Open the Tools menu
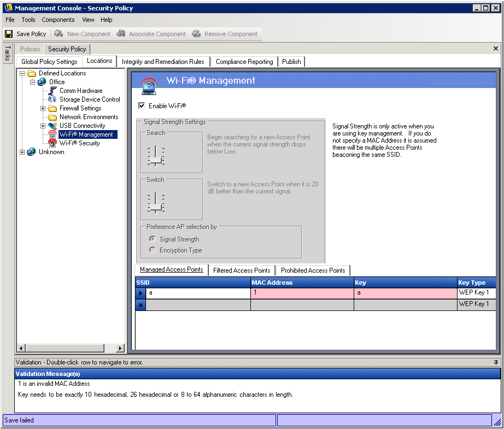The height and width of the screenshot is (429, 504). tap(28, 20)
